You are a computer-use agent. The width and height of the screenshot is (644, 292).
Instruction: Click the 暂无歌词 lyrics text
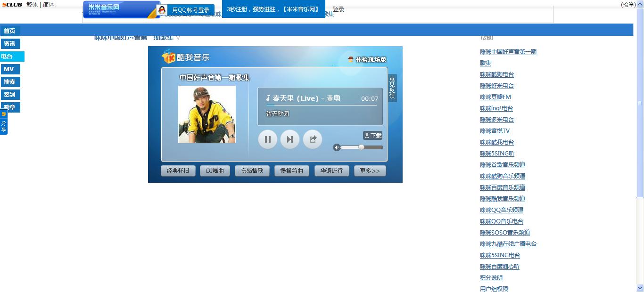click(x=277, y=114)
